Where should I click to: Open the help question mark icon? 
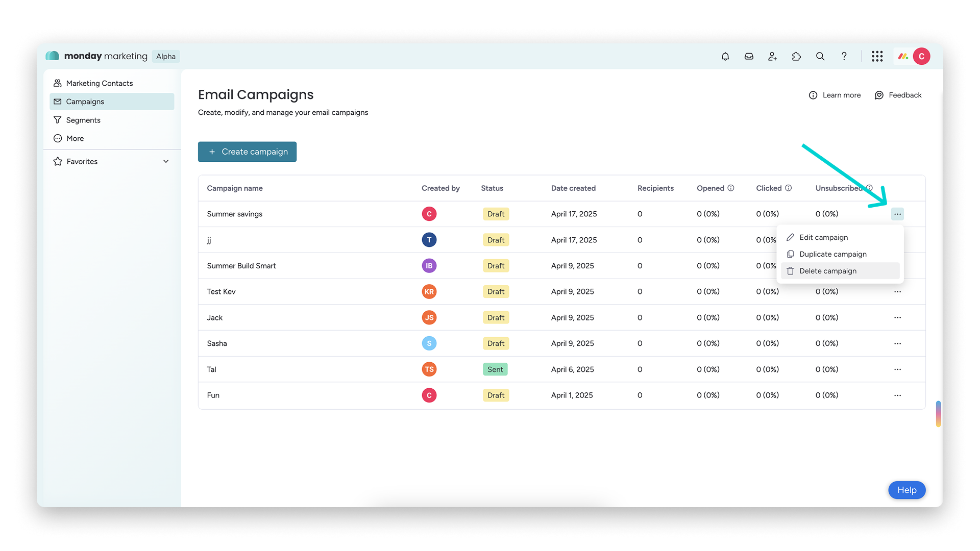click(x=844, y=56)
